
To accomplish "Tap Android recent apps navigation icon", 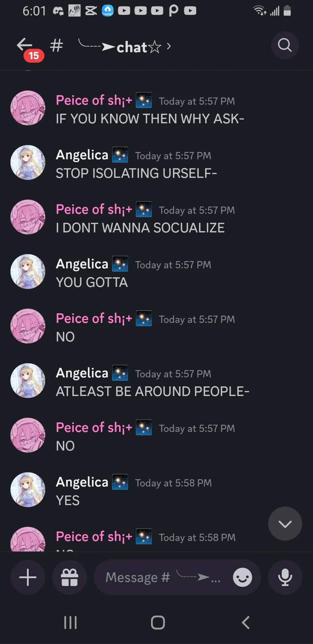I will click(70, 622).
